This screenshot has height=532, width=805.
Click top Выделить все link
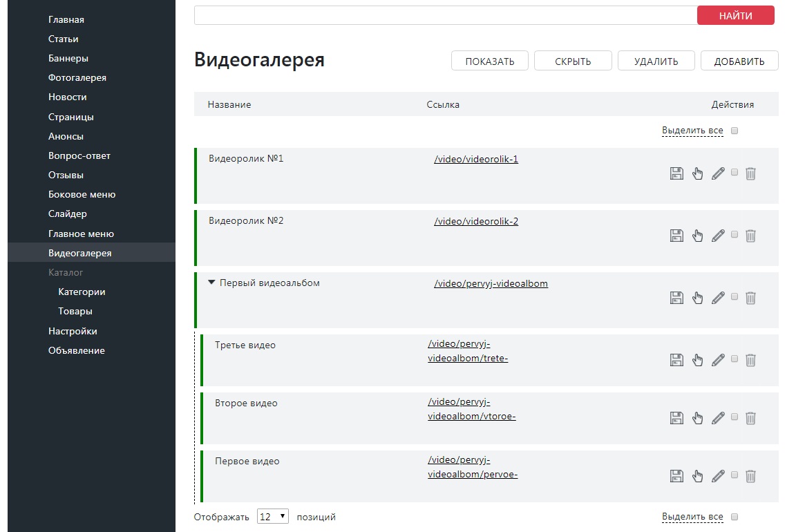692,131
